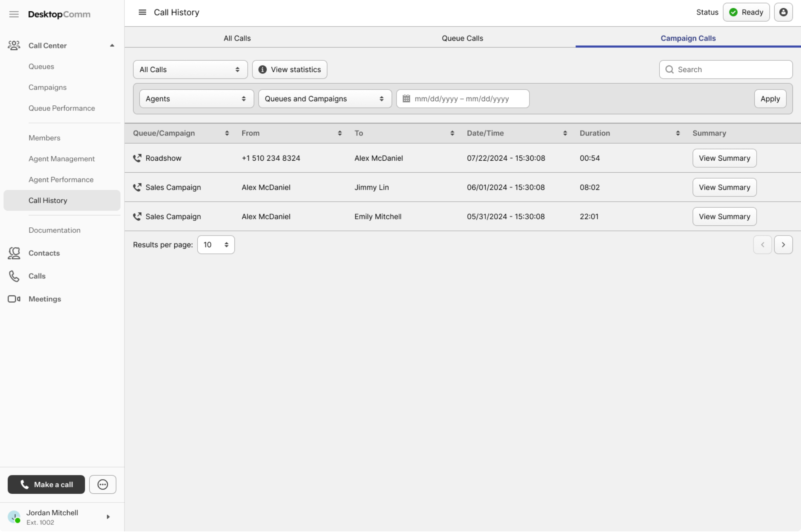Change results per page dropdown

(216, 245)
